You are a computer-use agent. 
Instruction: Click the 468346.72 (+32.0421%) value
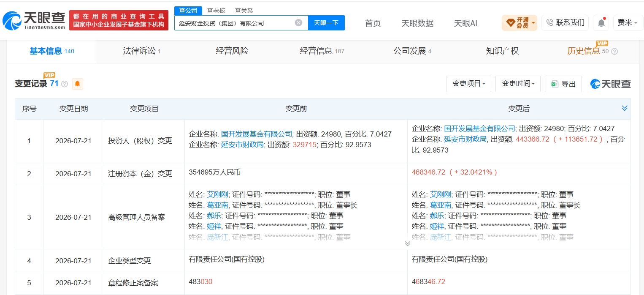[x=455, y=172]
